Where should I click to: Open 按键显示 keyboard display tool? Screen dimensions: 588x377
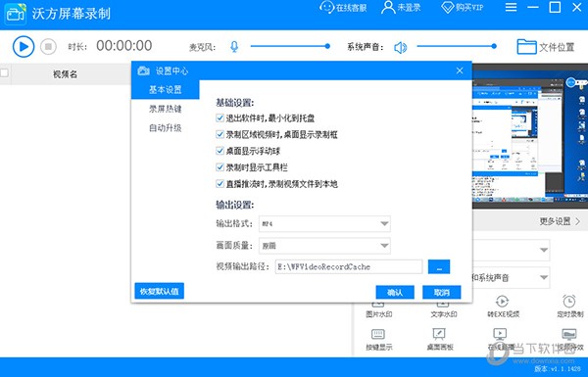pos(378,339)
